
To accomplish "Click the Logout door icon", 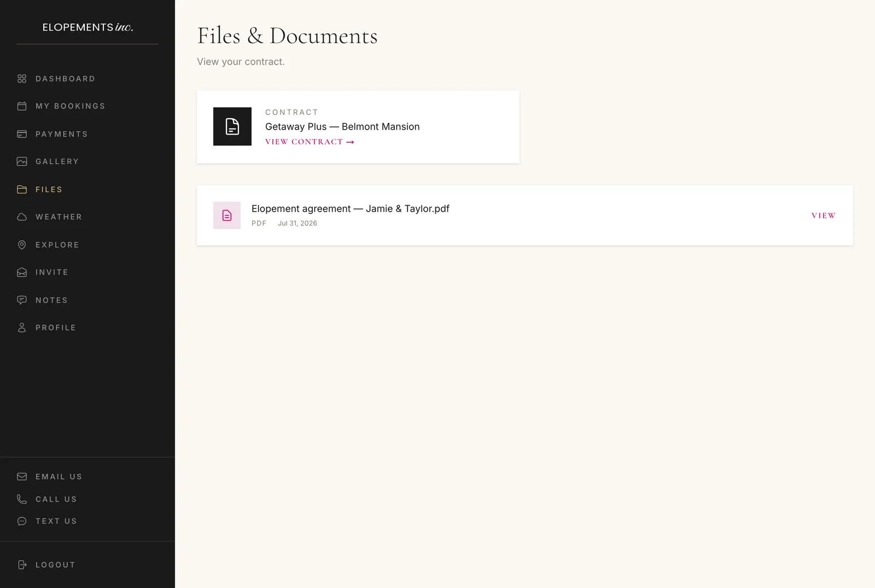I will click(22, 565).
